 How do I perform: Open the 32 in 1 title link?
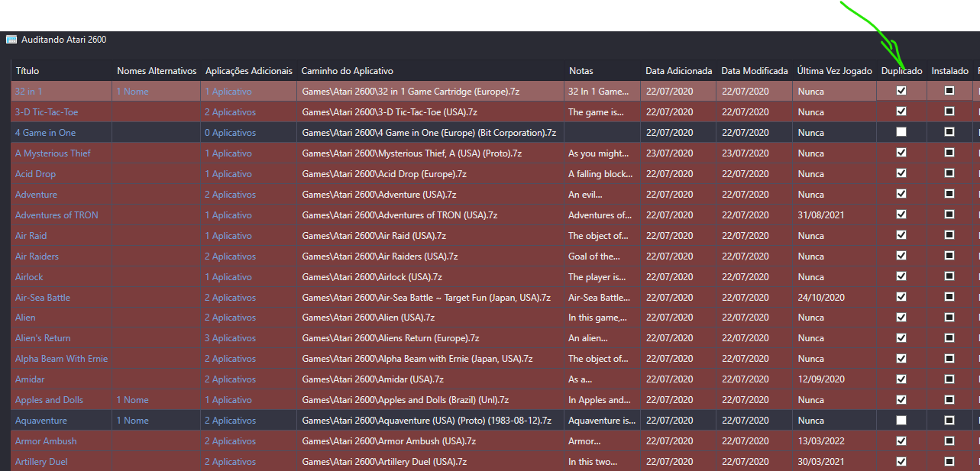[x=29, y=92]
